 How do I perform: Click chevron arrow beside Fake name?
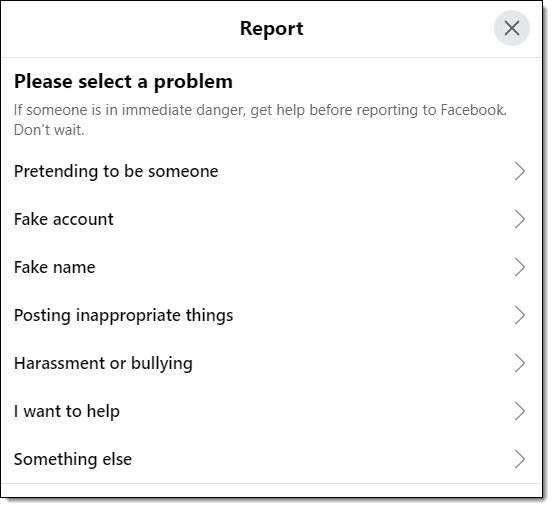pos(519,267)
